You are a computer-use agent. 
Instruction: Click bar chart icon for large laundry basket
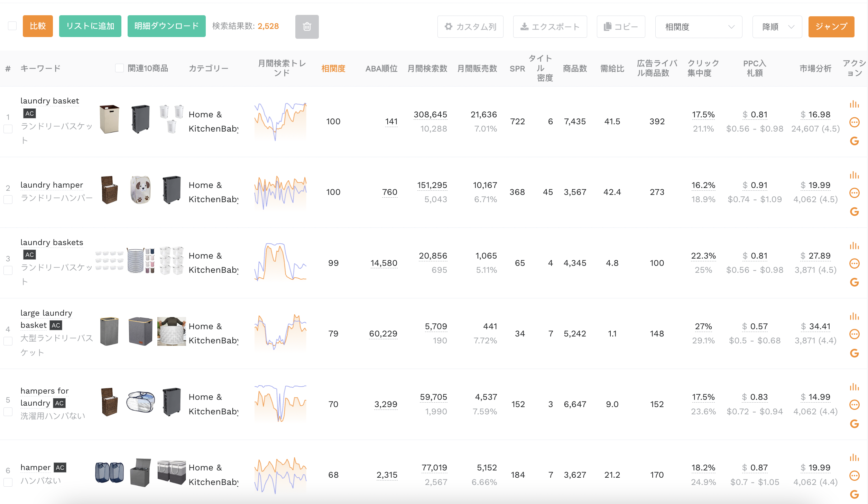pyautogui.click(x=854, y=316)
